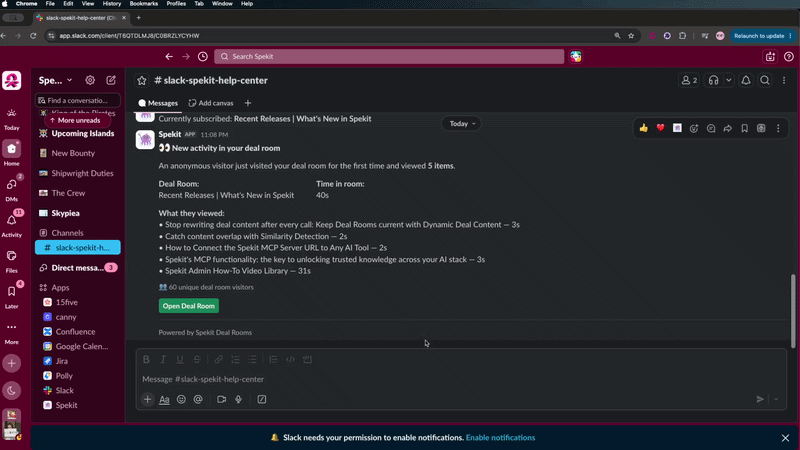Open the composer emoji picker
The image size is (800, 450).
181,399
